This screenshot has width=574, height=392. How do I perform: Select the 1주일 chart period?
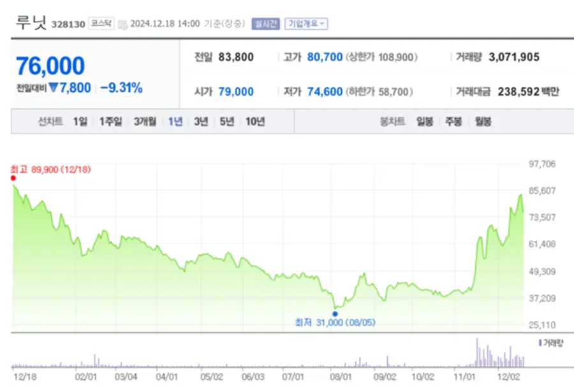[x=110, y=121]
